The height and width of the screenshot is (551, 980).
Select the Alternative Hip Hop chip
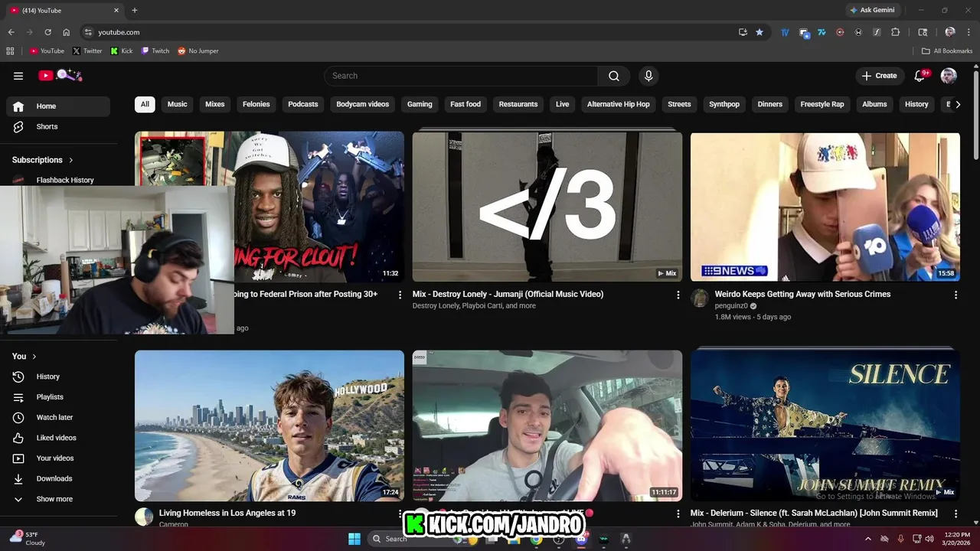[x=619, y=104]
